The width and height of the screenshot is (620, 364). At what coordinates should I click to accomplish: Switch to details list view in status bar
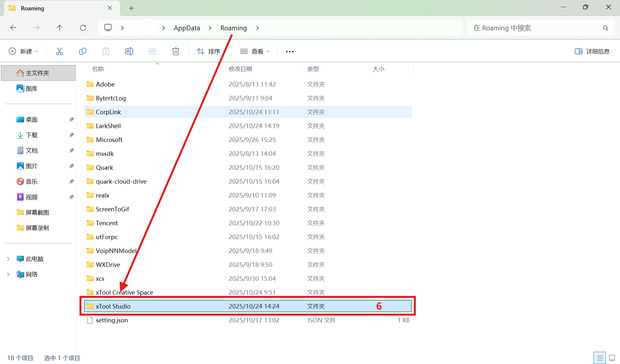[600, 358]
